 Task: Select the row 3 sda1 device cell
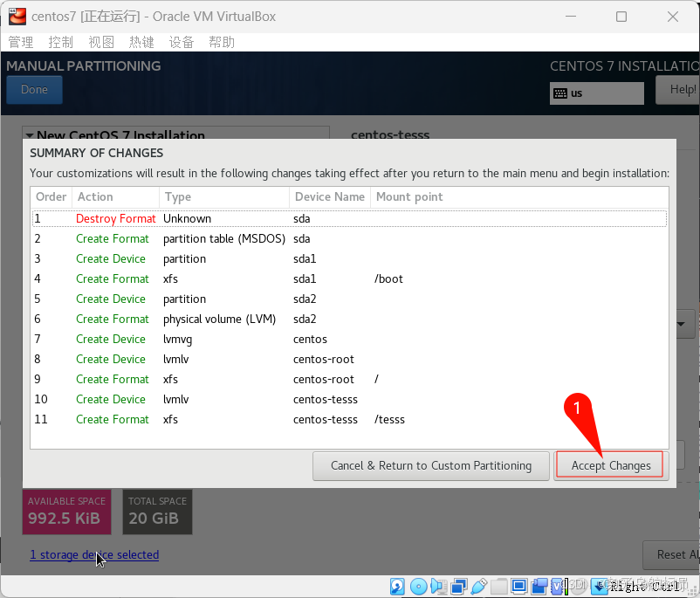305,258
